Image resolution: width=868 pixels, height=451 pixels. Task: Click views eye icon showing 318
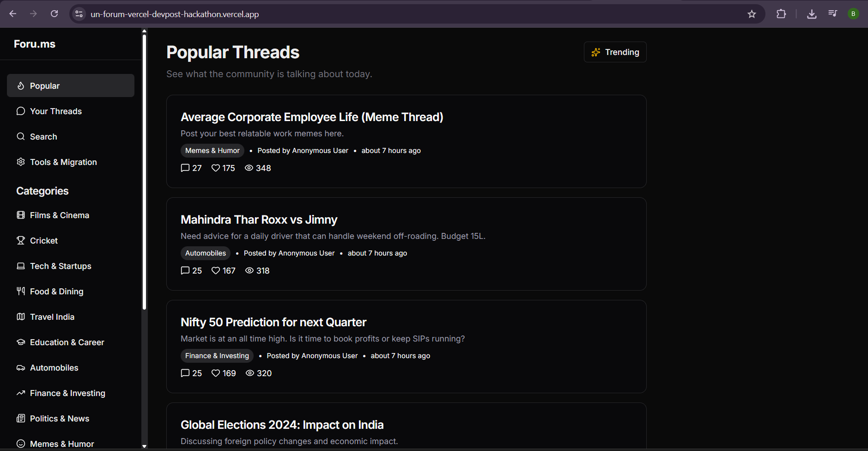[249, 270]
